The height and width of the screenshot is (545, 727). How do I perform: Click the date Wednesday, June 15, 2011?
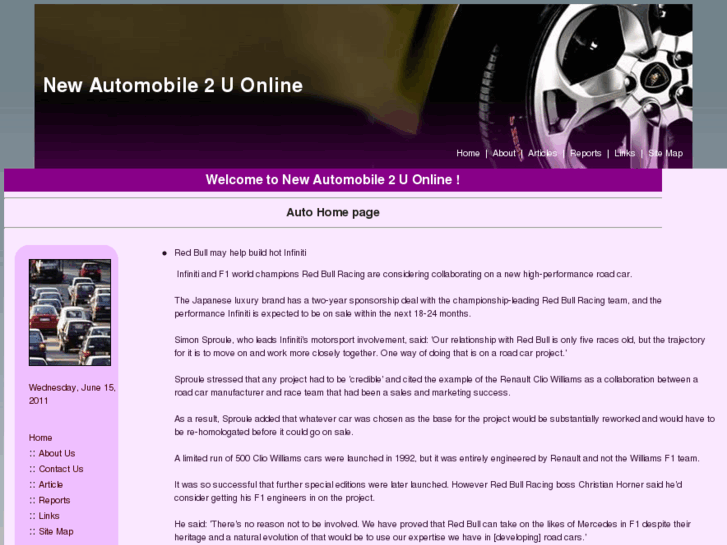click(x=72, y=394)
